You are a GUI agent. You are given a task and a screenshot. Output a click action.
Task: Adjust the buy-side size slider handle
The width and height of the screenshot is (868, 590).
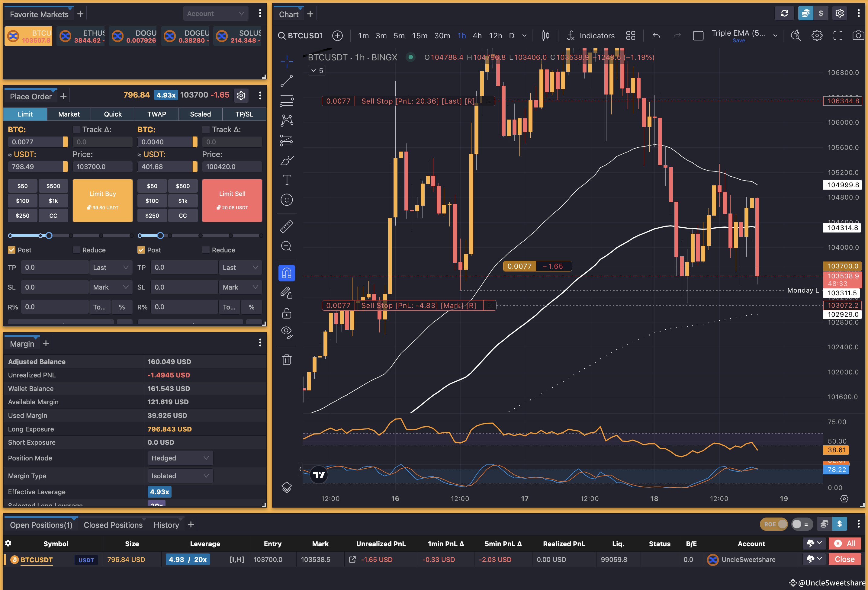(x=49, y=235)
